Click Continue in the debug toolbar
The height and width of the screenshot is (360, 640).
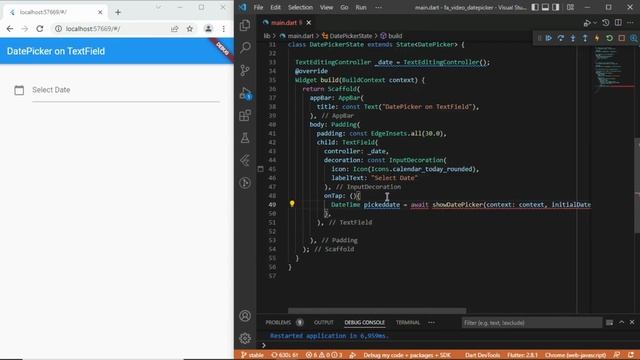pos(549,38)
